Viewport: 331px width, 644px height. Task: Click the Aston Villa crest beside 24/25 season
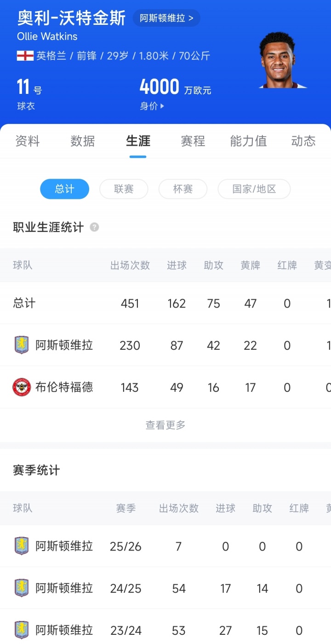[22, 588]
